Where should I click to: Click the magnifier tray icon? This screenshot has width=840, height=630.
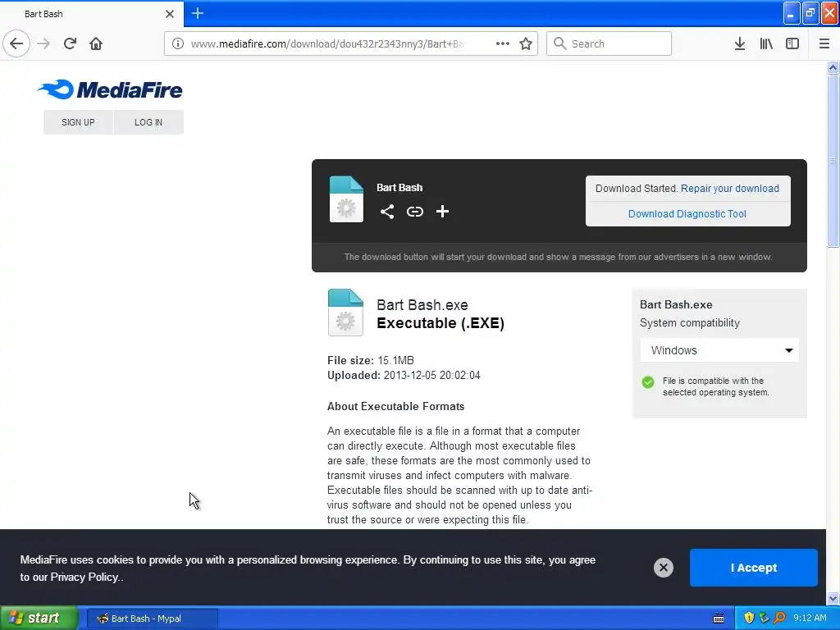coord(779,618)
